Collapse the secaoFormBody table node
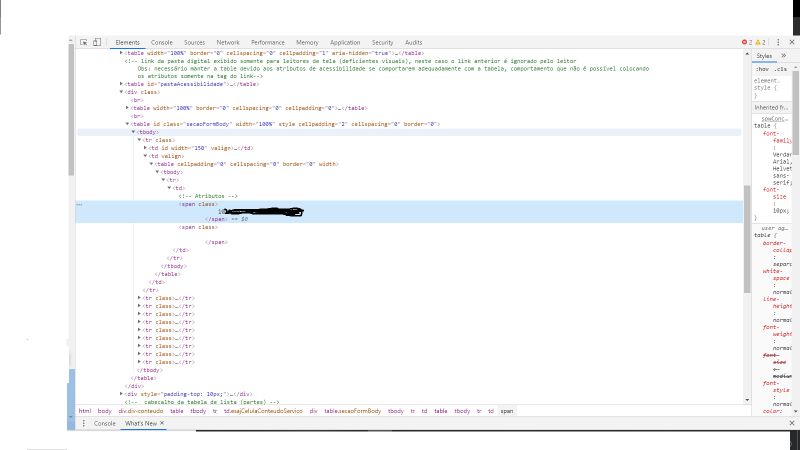Viewport: 800px width, 450px height. pyautogui.click(x=127, y=123)
